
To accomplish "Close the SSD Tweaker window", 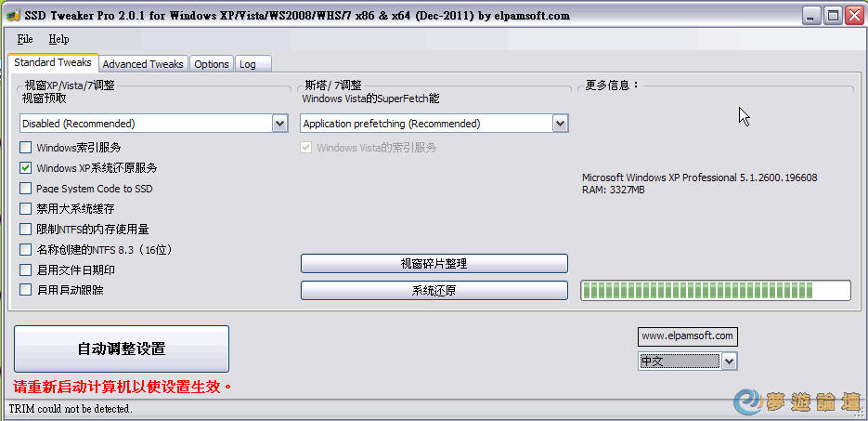I will click(852, 16).
